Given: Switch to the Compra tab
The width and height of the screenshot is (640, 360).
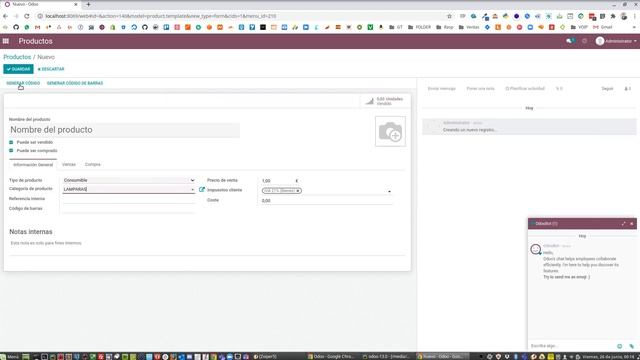Looking at the screenshot, I should click(93, 164).
